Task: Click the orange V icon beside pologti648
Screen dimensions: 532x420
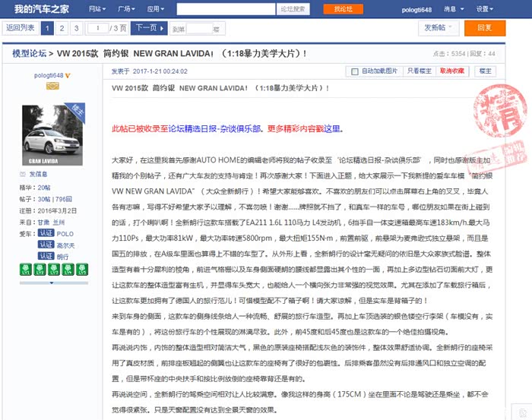Action: (x=68, y=76)
